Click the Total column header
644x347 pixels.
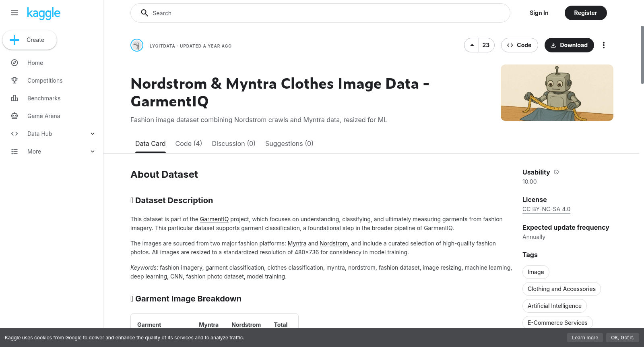(281, 325)
